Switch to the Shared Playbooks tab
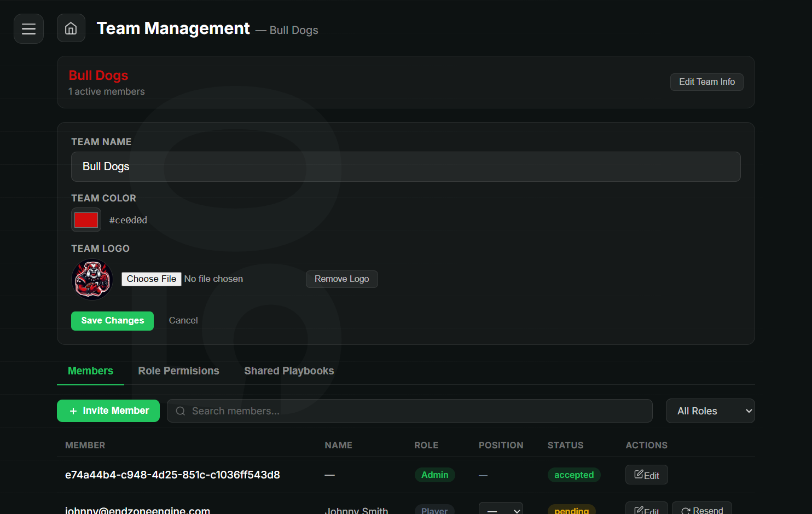 pyautogui.click(x=289, y=371)
